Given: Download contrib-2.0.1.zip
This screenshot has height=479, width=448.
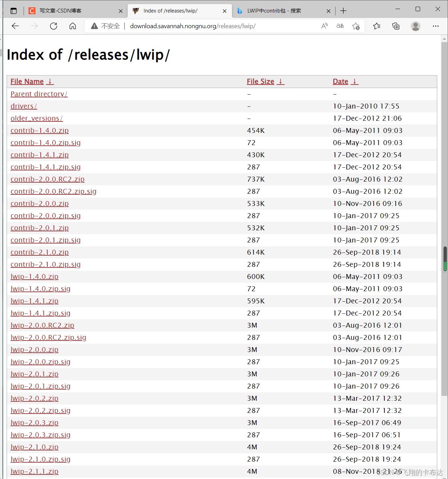Looking at the screenshot, I should click(x=40, y=228).
